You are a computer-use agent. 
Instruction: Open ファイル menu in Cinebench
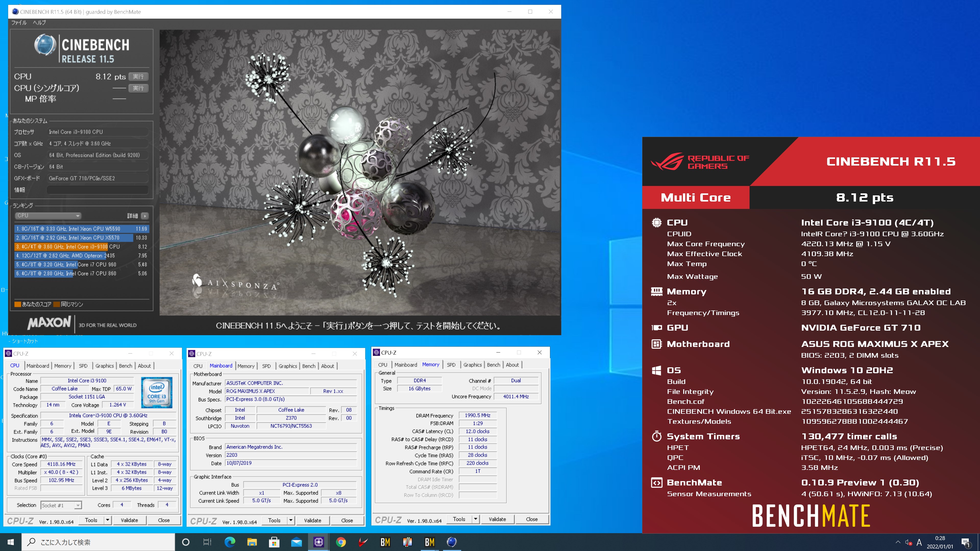19,22
